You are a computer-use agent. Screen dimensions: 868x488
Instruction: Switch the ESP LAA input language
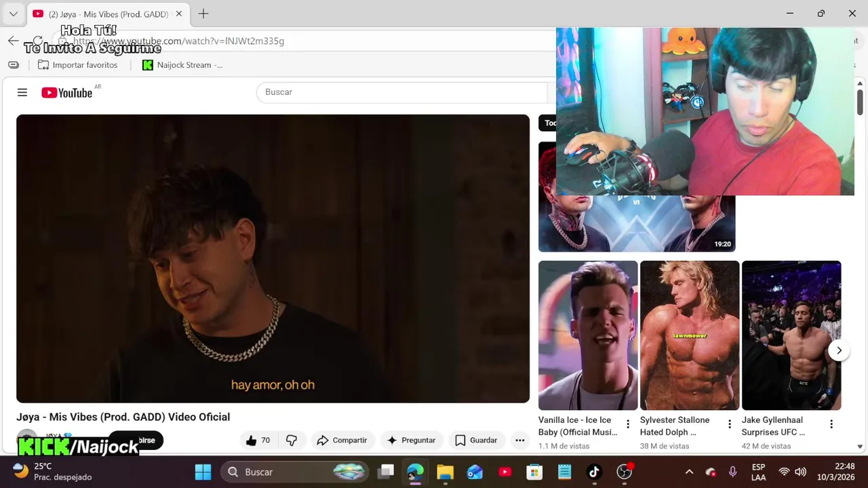click(759, 472)
